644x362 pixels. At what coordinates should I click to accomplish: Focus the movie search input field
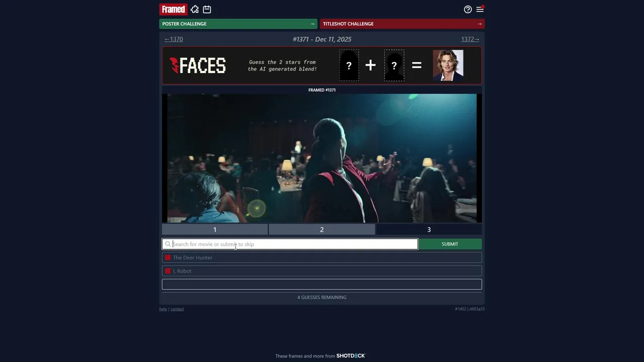click(290, 244)
